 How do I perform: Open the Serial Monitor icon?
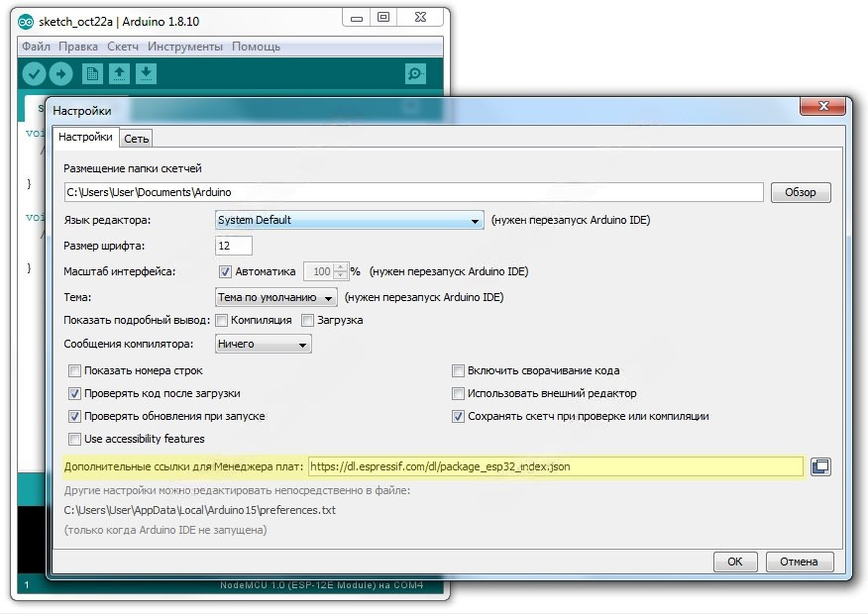coord(416,74)
